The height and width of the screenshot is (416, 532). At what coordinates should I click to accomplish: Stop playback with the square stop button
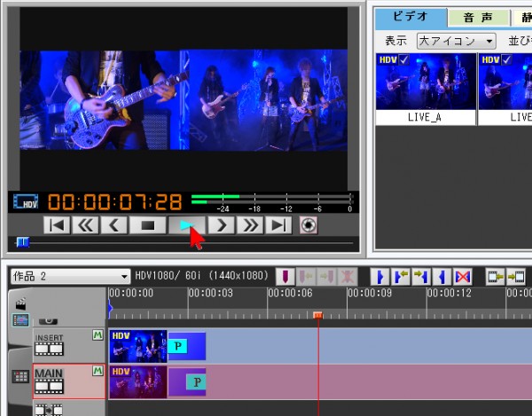[148, 225]
